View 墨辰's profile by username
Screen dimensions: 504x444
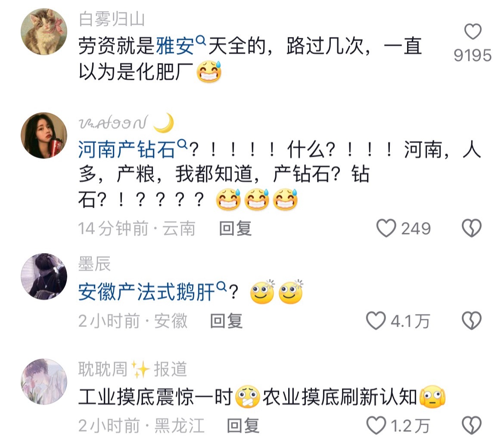click(x=94, y=264)
